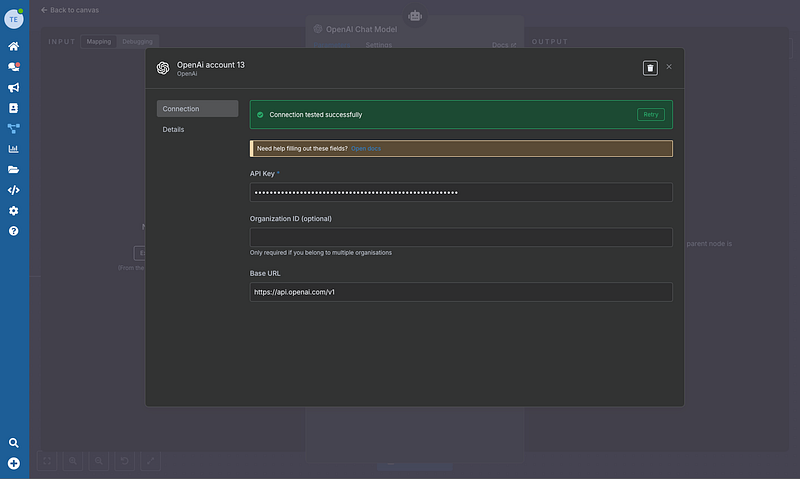Click the plus add icon in sidebar
Image resolution: width=800 pixels, height=479 pixels.
click(14, 463)
